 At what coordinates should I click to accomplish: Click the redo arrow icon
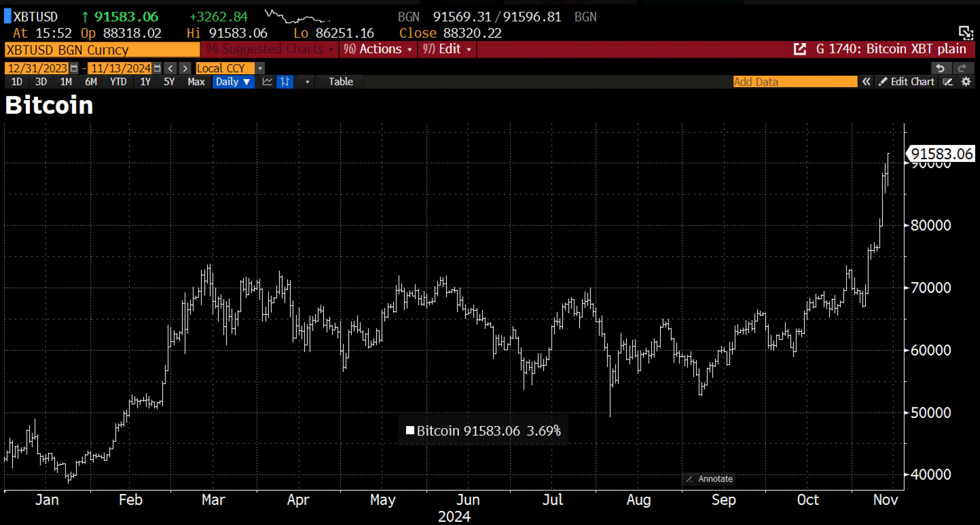(962, 68)
